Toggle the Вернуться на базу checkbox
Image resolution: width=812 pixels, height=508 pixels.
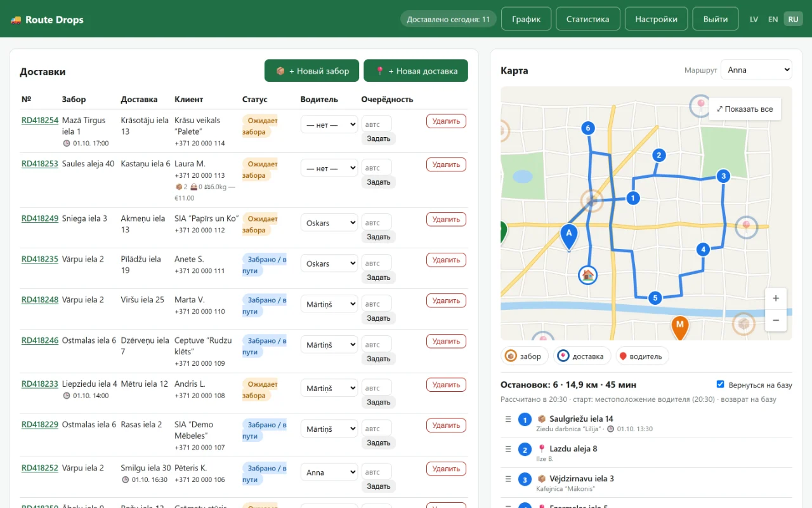pos(720,384)
